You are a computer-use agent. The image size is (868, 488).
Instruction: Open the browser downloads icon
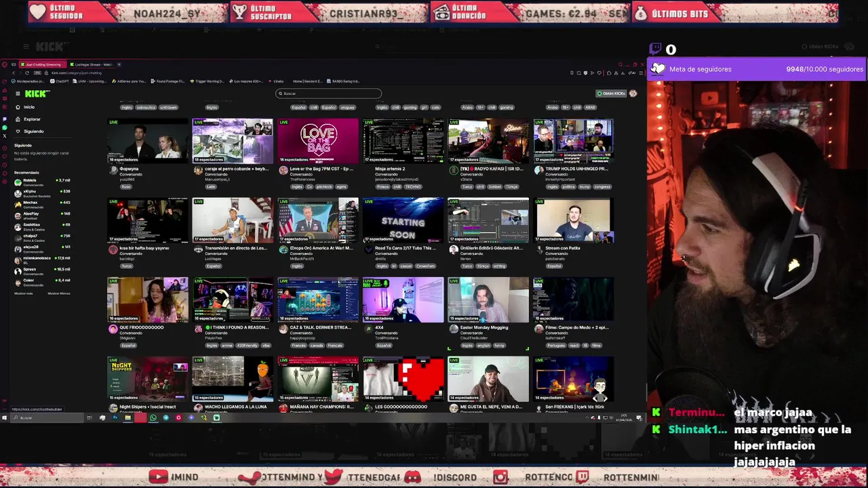[x=623, y=73]
